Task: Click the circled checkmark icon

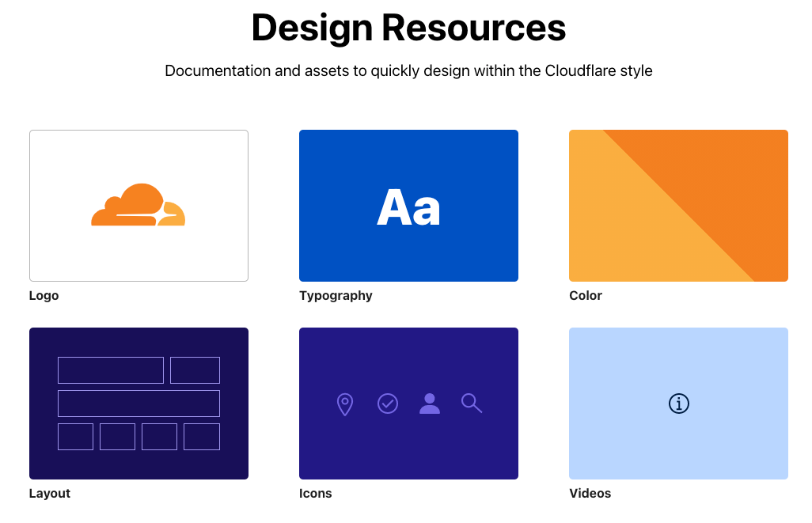Action: [x=387, y=404]
